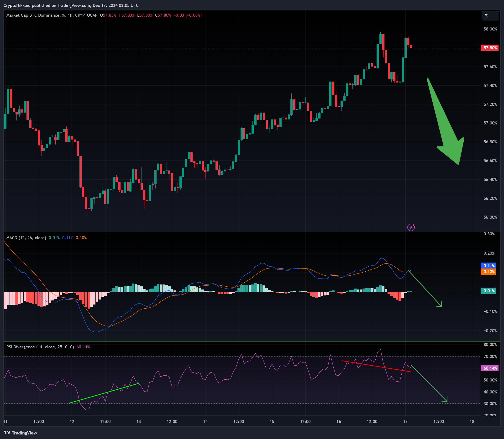This screenshot has height=439, width=504.
Task: Click the 50.00% RSI axis label
Action: click(x=490, y=380)
